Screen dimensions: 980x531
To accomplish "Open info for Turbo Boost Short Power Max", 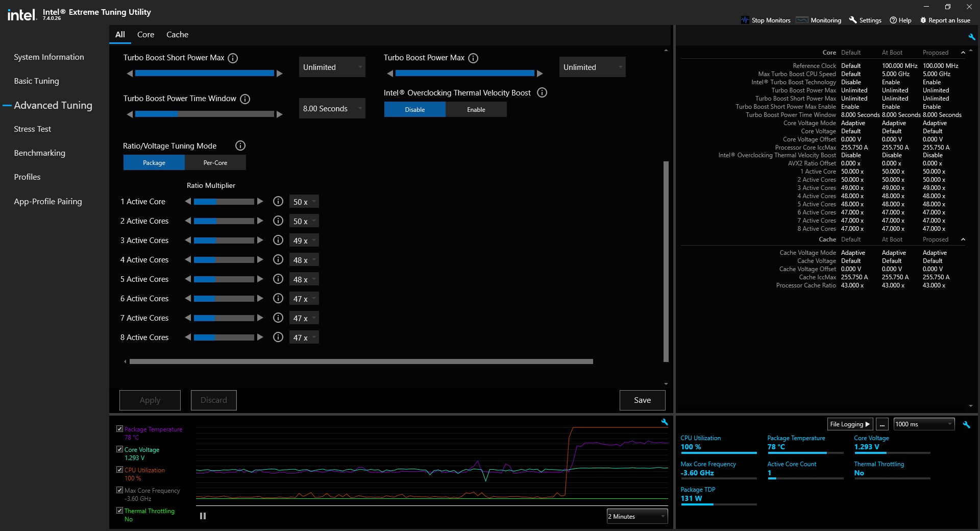I will point(233,58).
